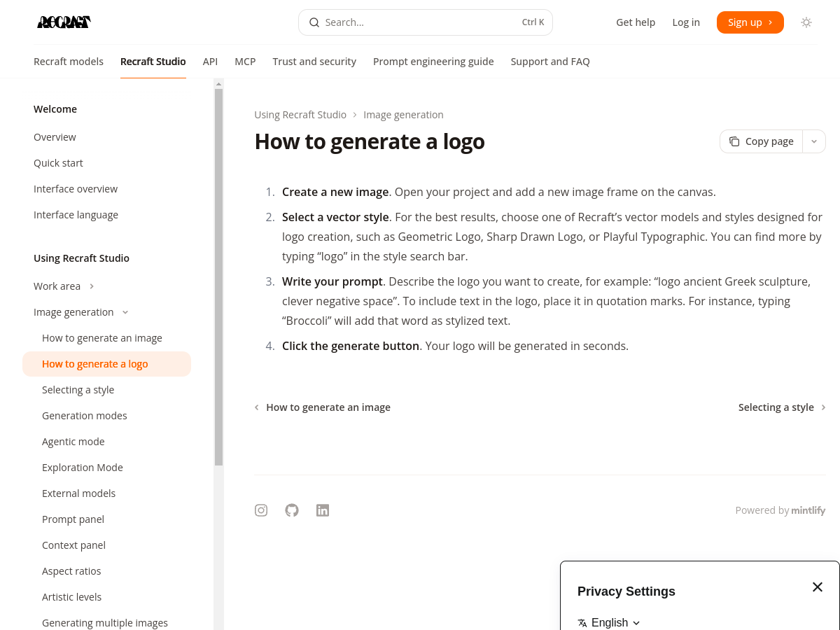Image resolution: width=840 pixels, height=630 pixels.
Task: Open the LinkedIn link icon
Action: point(323,510)
